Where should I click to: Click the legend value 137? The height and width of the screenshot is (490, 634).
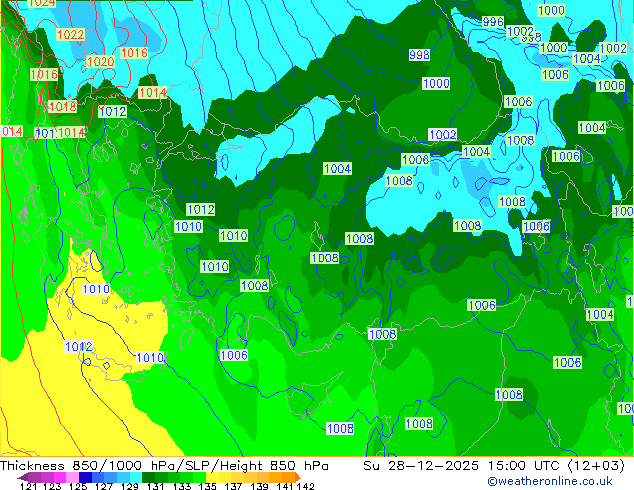[233, 486]
